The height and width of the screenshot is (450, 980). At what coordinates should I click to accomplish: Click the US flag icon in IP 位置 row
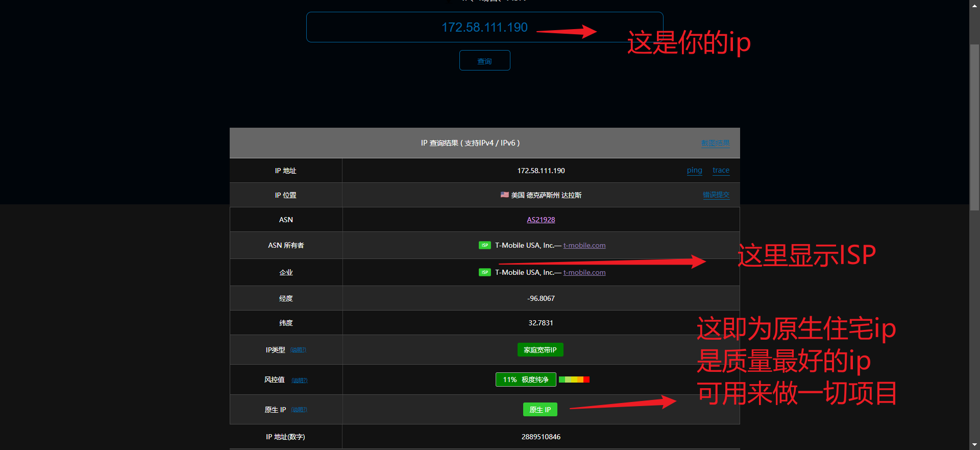(504, 195)
